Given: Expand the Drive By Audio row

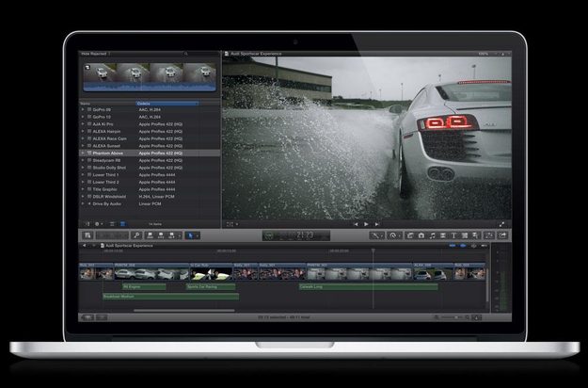Looking at the screenshot, I should pos(83,203).
